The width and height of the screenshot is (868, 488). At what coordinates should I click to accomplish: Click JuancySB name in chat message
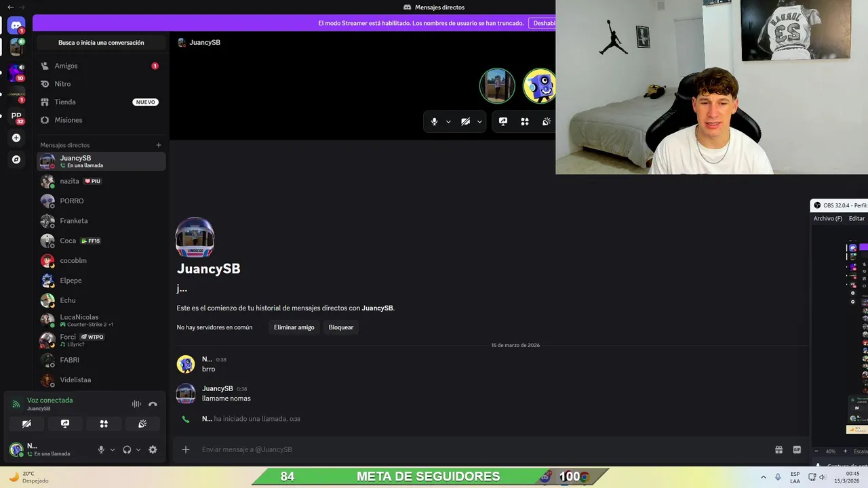(218, 388)
